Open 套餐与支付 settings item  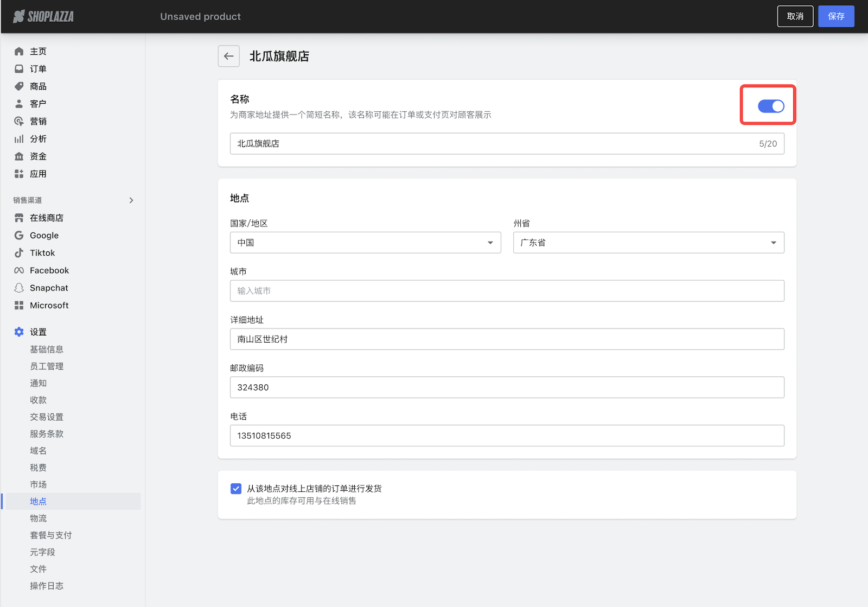pos(51,535)
